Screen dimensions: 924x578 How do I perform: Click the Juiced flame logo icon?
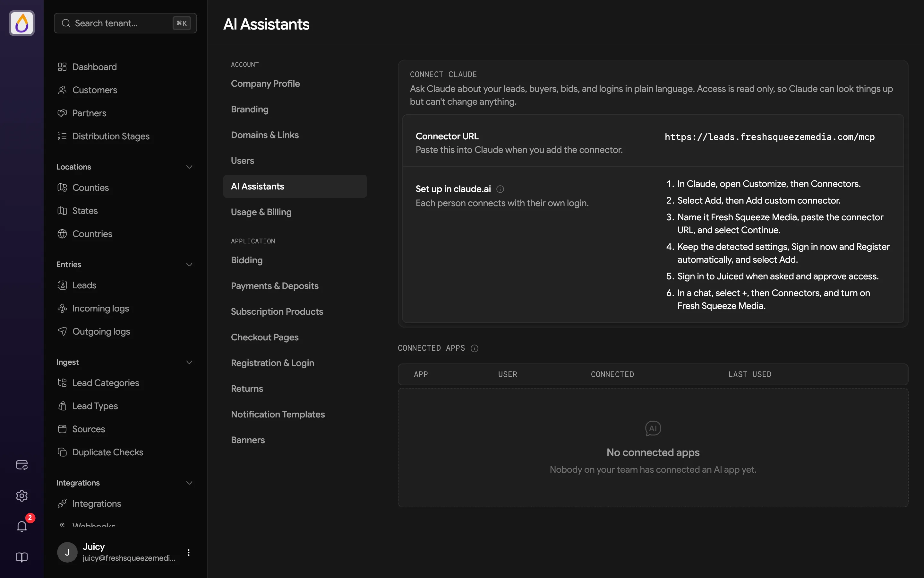[x=22, y=23]
